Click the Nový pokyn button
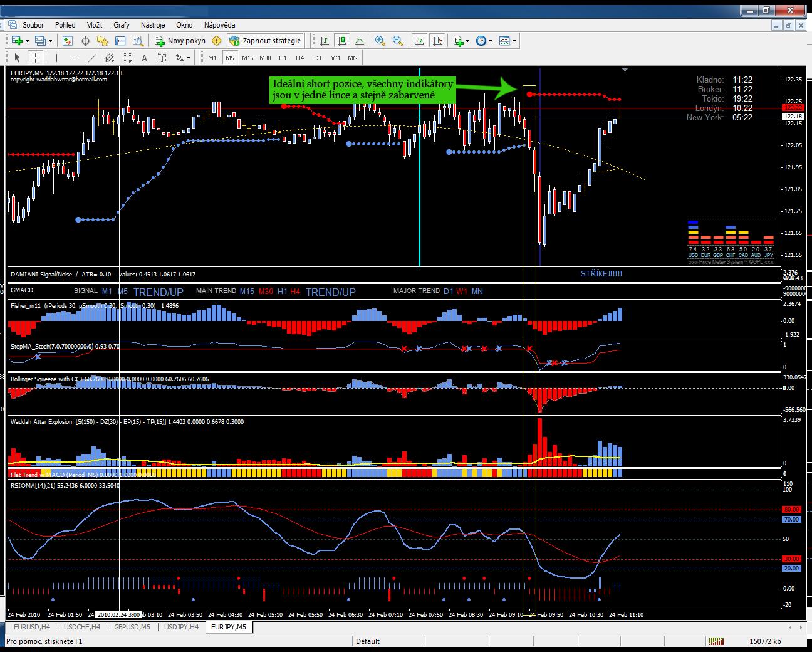Screen dimensions: 812x652 pyautogui.click(x=180, y=41)
